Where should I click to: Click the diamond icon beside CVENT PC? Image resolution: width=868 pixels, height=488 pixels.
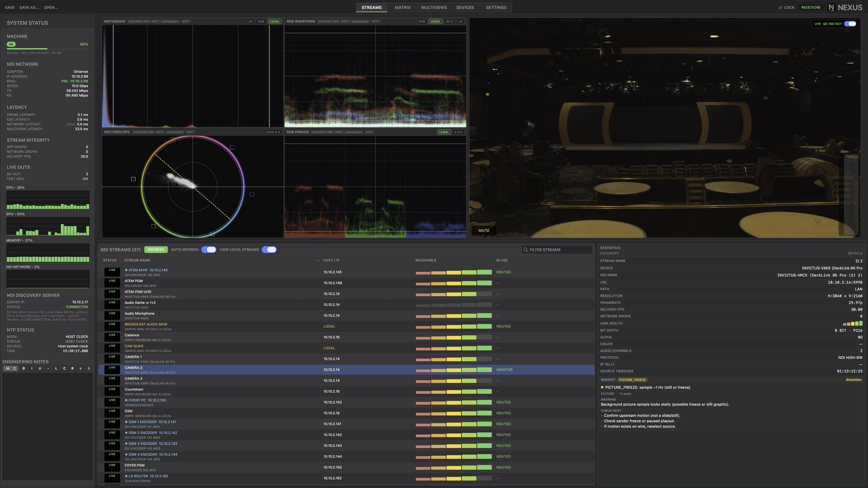tap(126, 400)
